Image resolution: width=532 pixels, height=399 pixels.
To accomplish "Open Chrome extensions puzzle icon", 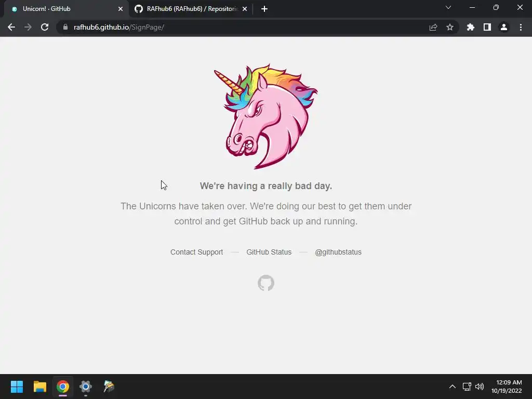I will 471,27.
